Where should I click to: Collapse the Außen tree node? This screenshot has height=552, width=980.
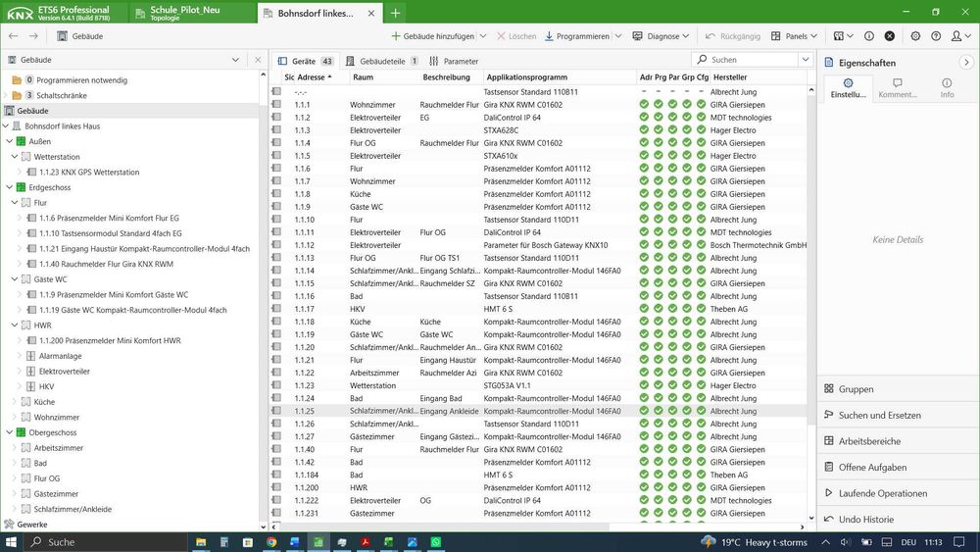click(10, 141)
